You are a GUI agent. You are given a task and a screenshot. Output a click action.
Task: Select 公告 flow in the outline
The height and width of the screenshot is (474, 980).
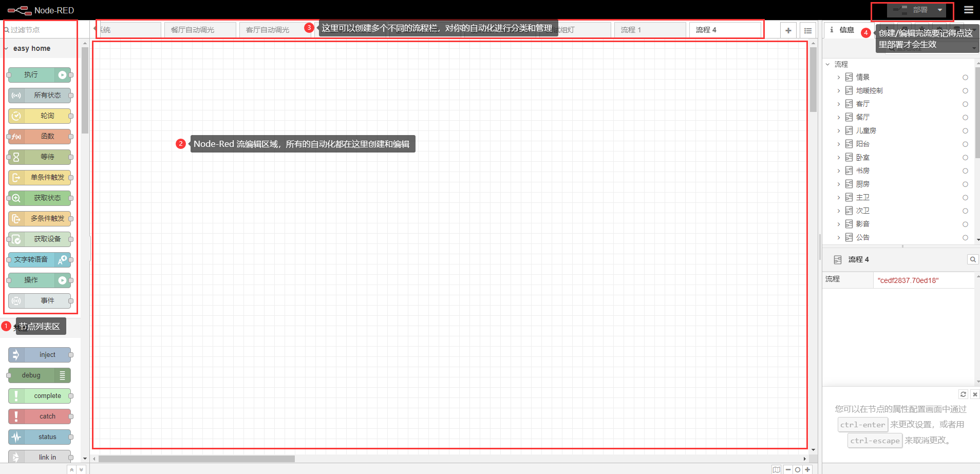[863, 238]
